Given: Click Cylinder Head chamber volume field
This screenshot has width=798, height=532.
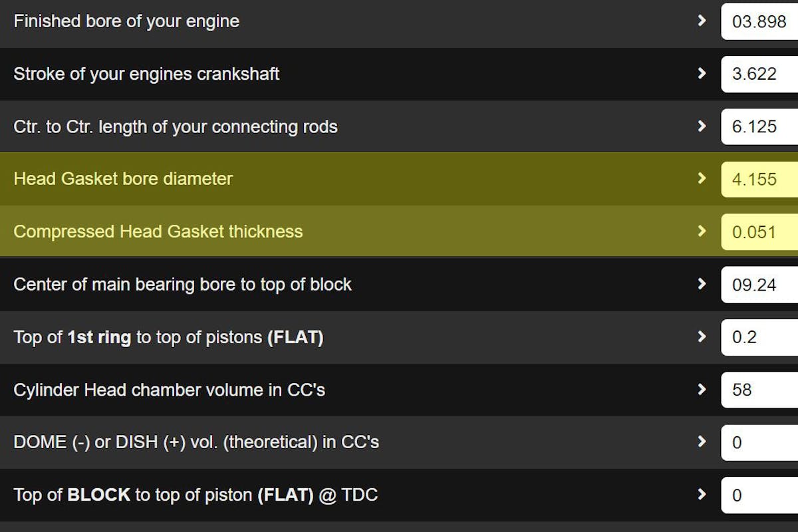Looking at the screenshot, I should tap(759, 390).
